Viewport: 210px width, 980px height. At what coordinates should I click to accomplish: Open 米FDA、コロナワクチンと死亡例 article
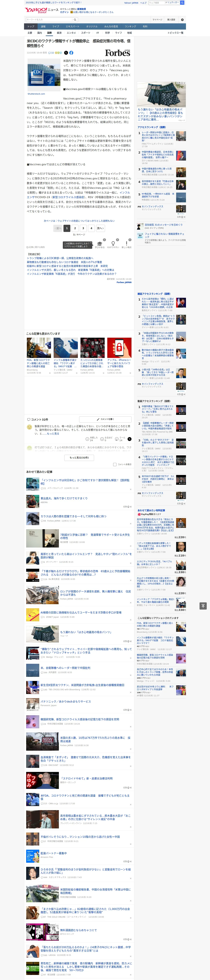click(85, 797)
